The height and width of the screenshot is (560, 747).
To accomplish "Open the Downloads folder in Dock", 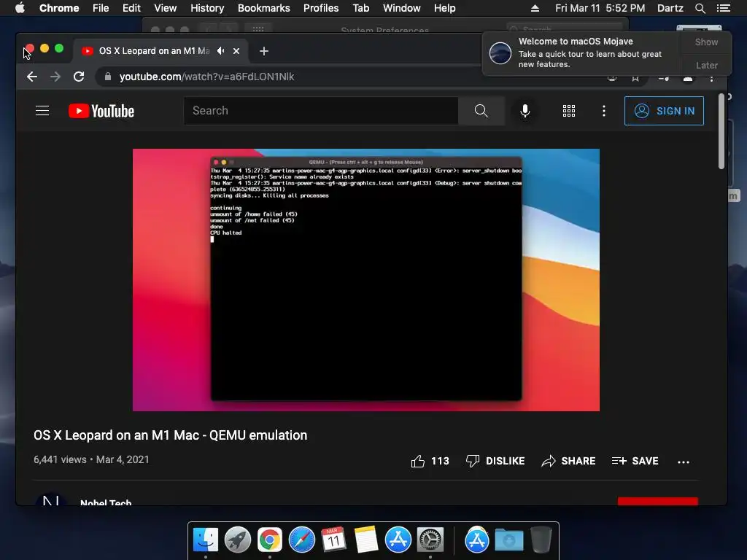I will [508, 540].
